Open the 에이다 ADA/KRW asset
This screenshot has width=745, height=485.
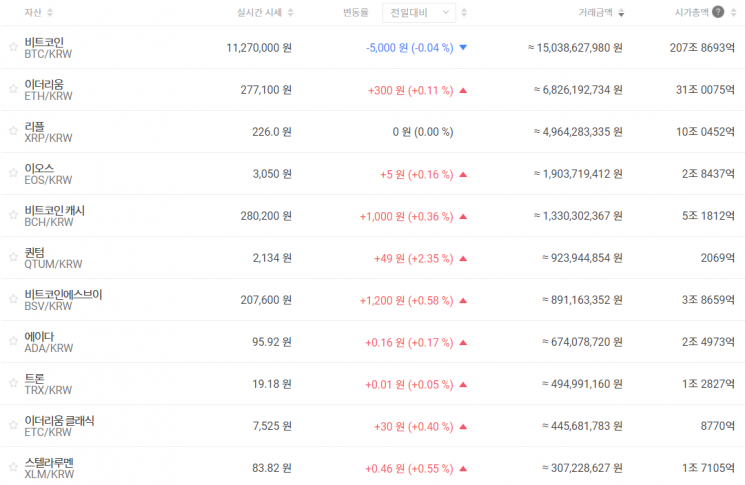pyautogui.click(x=48, y=342)
